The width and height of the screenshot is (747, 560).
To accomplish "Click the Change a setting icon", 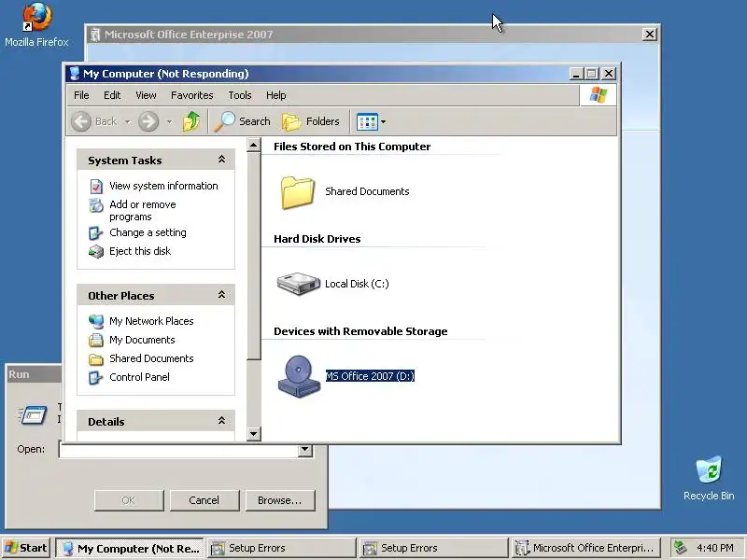I will (96, 232).
